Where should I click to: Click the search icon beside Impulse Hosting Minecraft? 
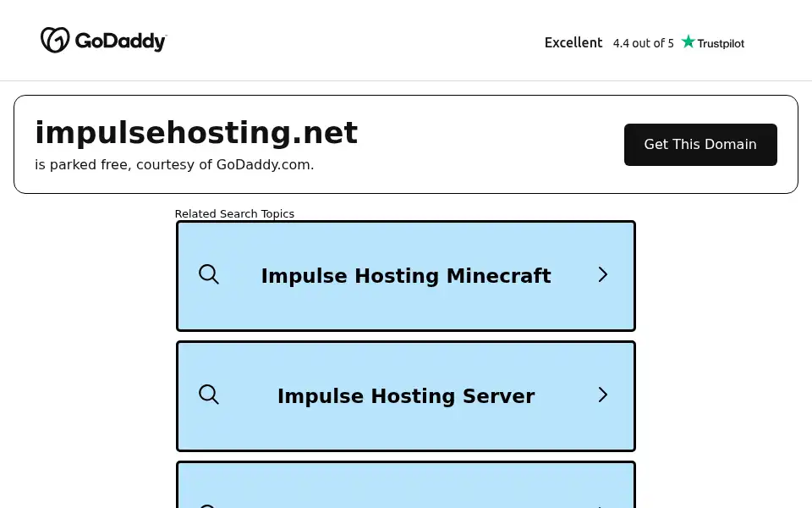209,274
